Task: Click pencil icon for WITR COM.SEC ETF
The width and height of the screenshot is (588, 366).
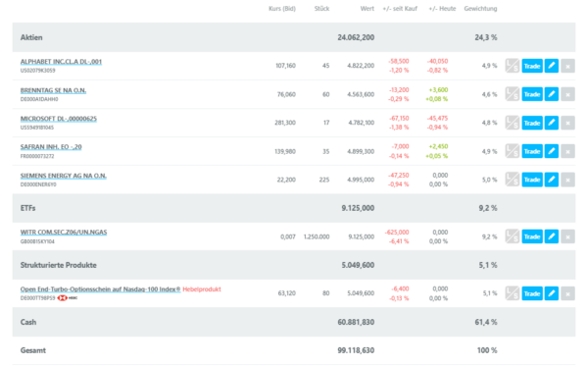Action: tap(551, 236)
